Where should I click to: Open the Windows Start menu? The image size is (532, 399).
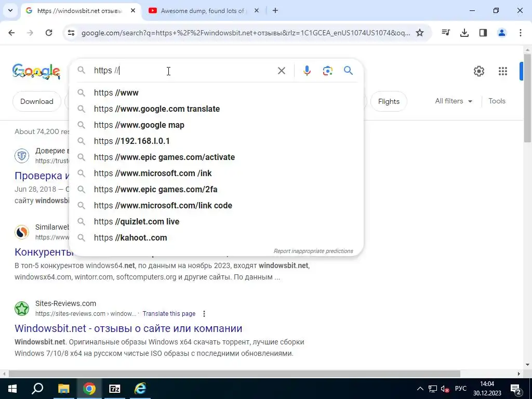pos(12,389)
